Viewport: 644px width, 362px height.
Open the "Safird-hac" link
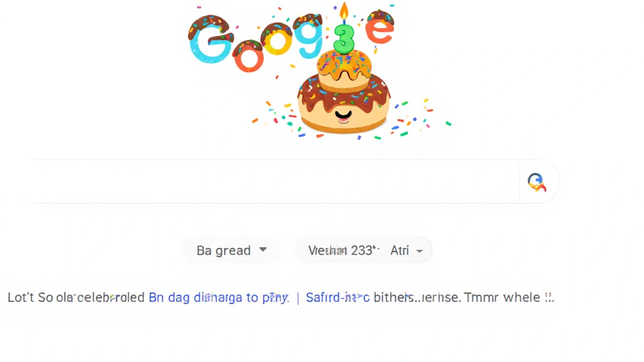[x=338, y=297]
